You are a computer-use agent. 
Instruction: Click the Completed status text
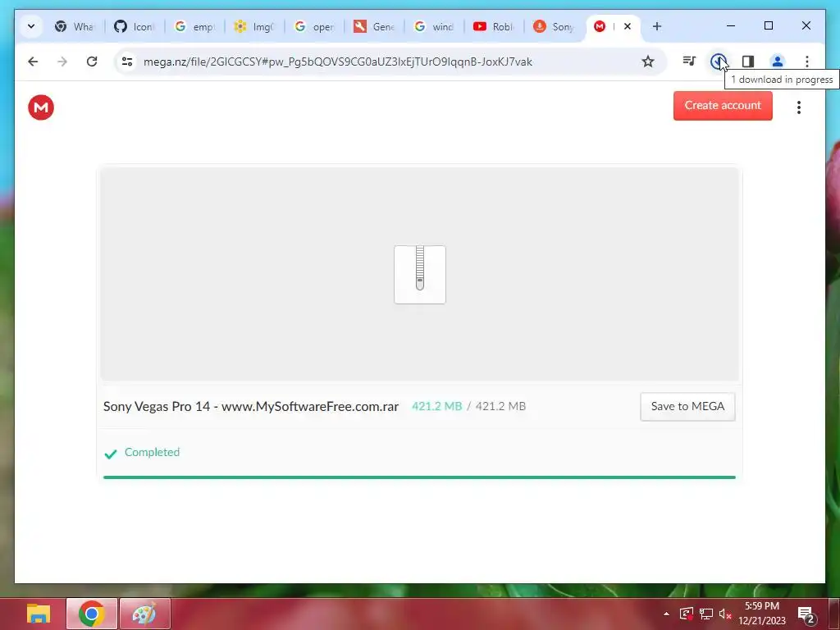(x=152, y=452)
